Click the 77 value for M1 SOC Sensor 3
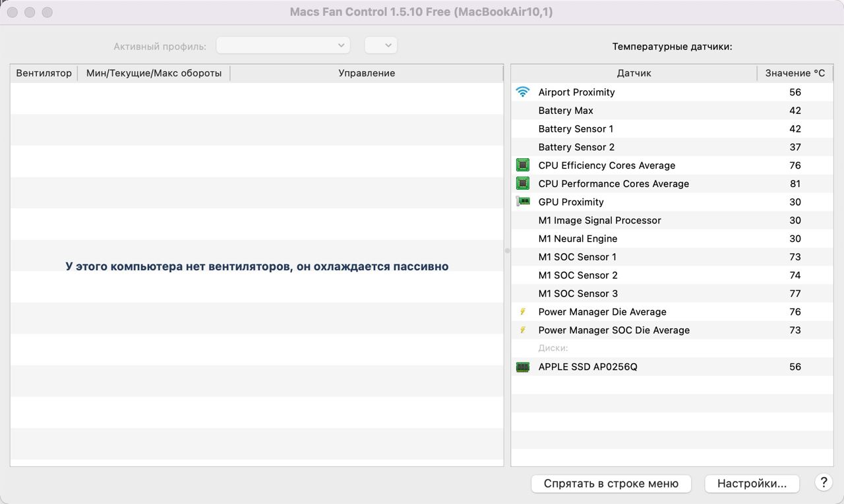The image size is (844, 504). pos(795,294)
